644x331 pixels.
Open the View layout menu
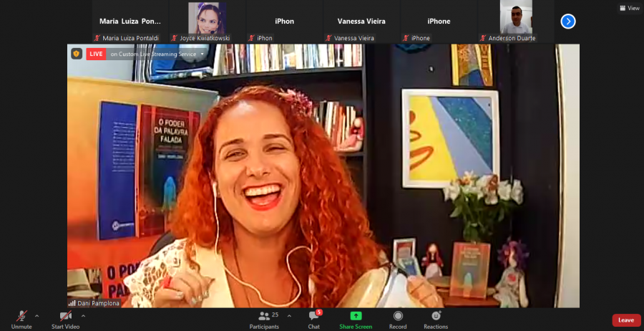pos(629,8)
